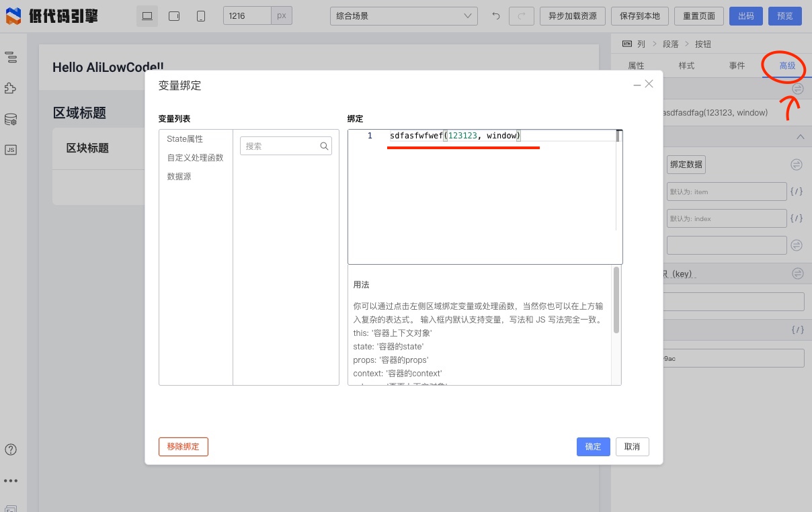812x512 pixels.
Task: Confirm binding with 确定 button
Action: (x=594, y=447)
